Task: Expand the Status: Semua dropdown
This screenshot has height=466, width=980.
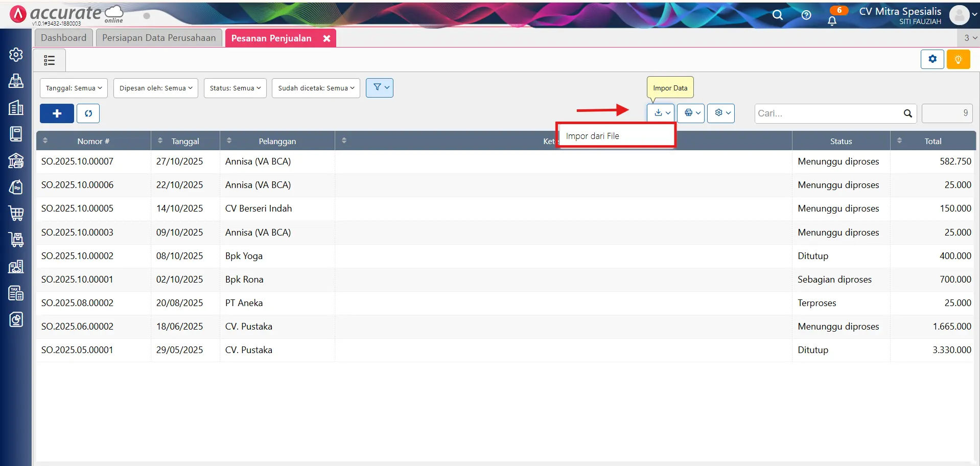Action: [x=235, y=87]
